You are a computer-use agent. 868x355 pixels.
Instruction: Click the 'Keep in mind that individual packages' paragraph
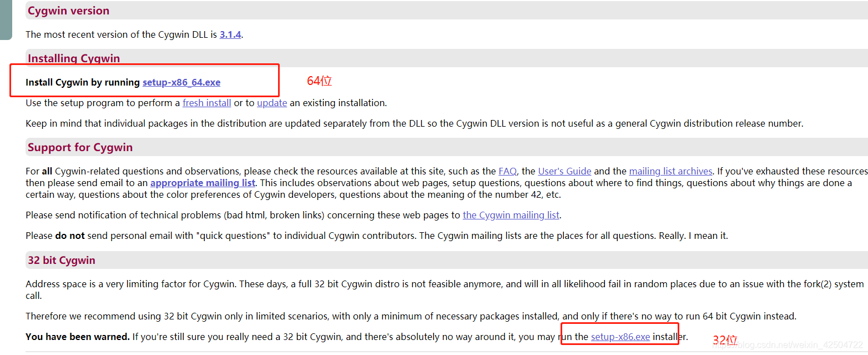pyautogui.click(x=415, y=123)
